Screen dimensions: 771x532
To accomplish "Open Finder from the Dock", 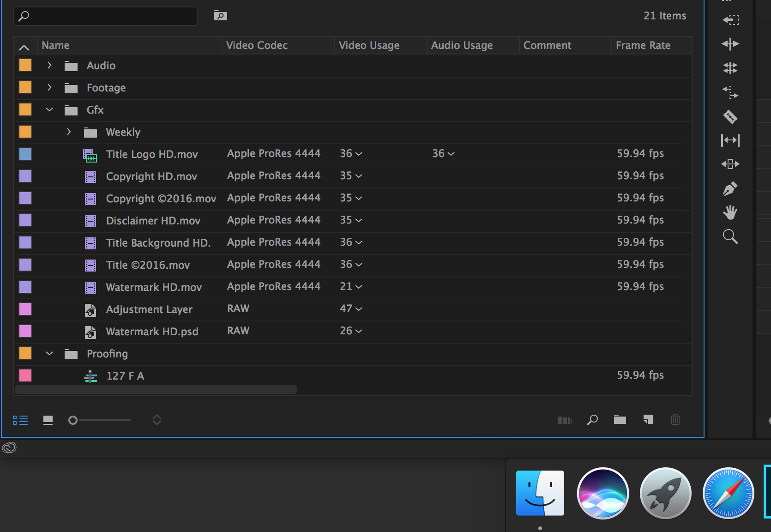I will click(x=540, y=493).
